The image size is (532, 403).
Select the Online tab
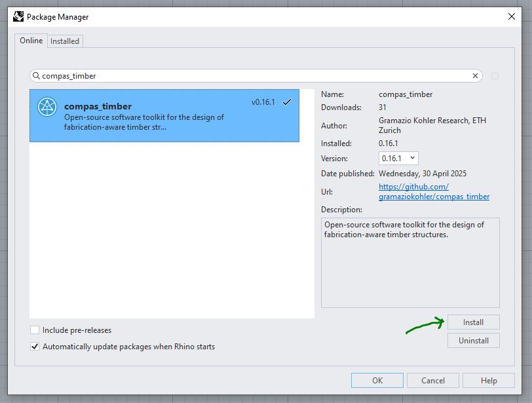[x=31, y=41]
